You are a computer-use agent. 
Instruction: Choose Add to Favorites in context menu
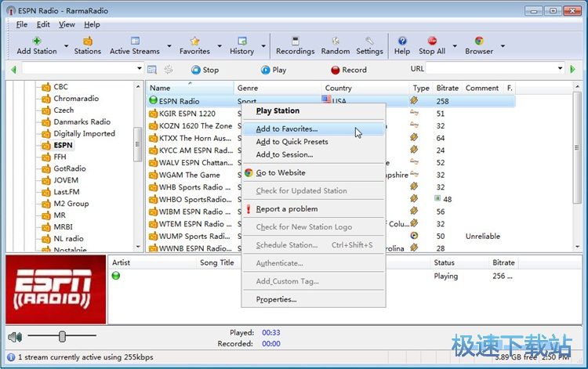(x=287, y=128)
